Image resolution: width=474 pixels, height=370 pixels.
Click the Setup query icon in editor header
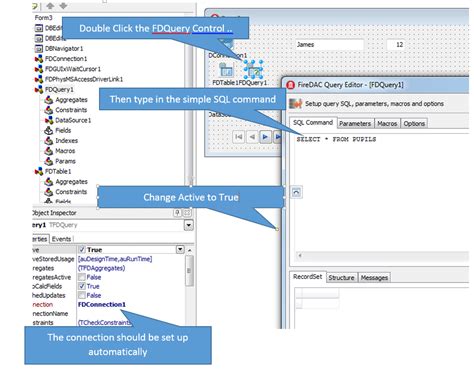click(295, 104)
